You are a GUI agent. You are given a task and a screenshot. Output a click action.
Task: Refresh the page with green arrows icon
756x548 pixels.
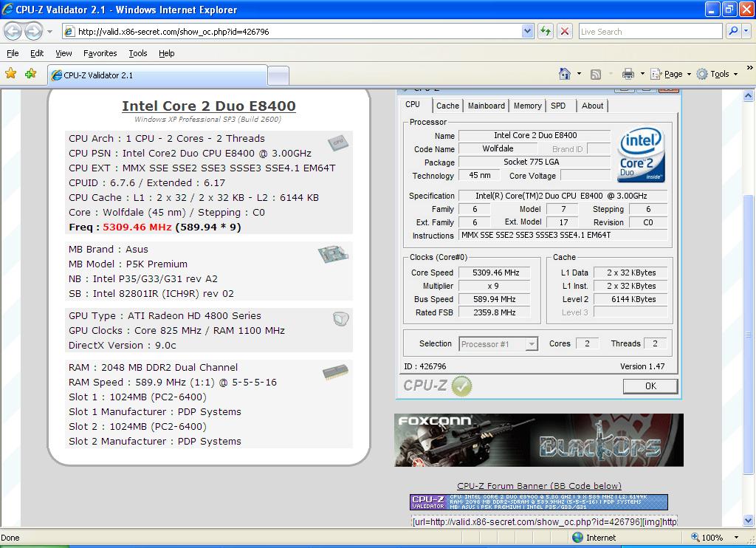[x=546, y=32]
